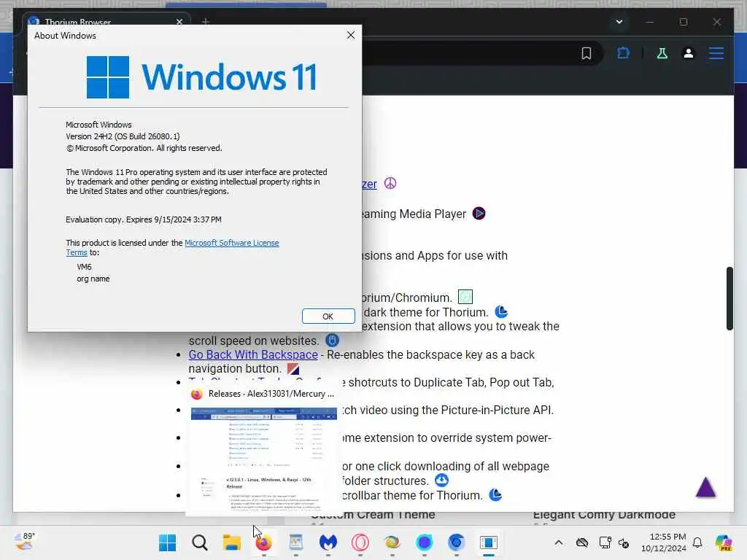Click the page vertical scrollbar thumb
Viewport: 747px width, 560px height.
(729, 298)
